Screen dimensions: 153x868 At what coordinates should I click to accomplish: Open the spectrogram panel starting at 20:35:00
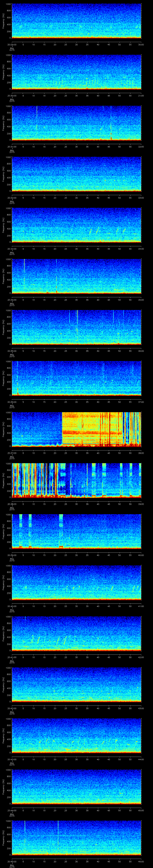point(76,327)
